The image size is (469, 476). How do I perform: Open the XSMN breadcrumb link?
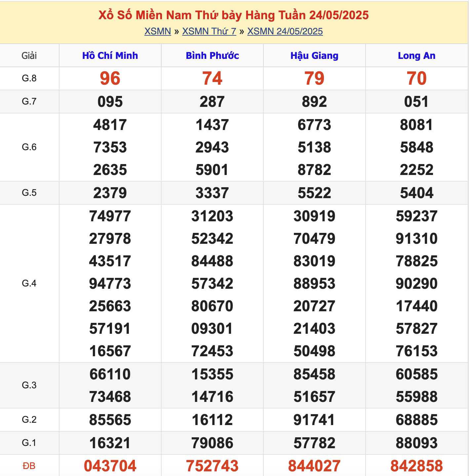point(158,31)
